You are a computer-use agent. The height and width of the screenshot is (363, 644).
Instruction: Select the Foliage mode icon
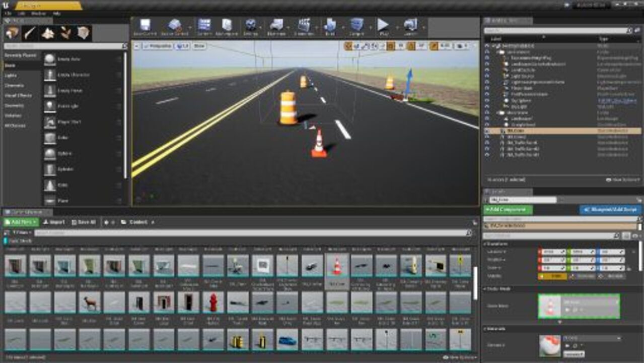coord(65,33)
